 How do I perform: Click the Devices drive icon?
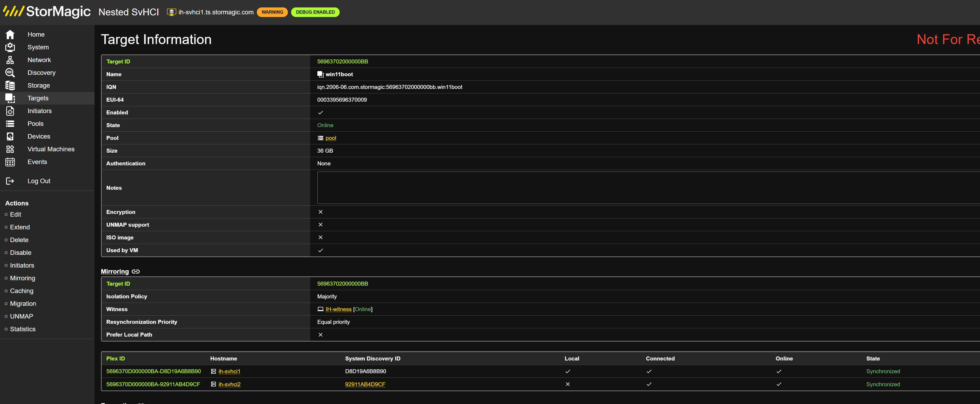pyautogui.click(x=10, y=136)
